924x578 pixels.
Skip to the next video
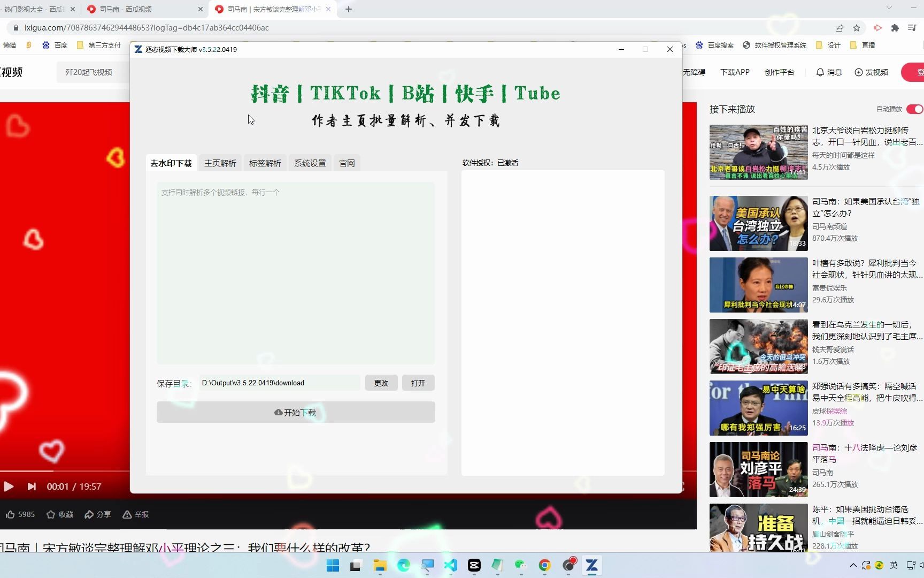click(x=32, y=486)
